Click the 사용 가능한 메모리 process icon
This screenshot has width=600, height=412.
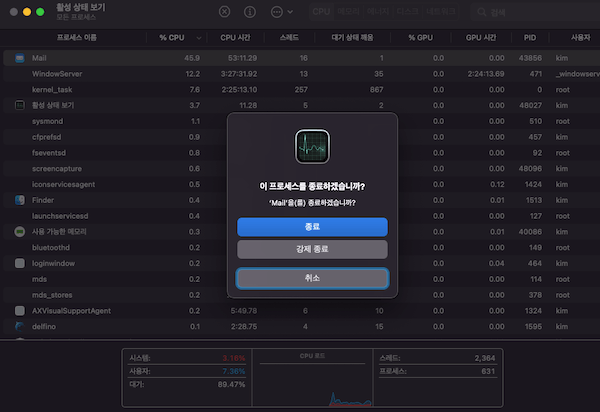[20, 232]
